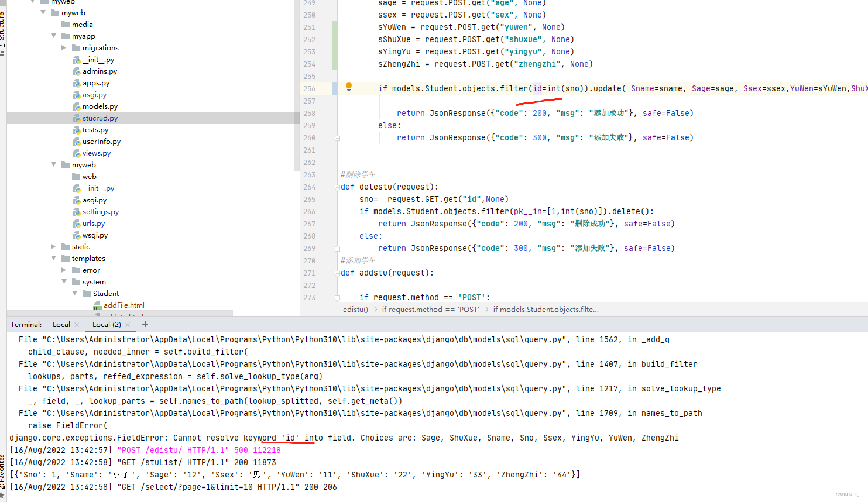The image size is (868, 502).
Task: Click line number 256 in gutter
Action: [x=309, y=88]
